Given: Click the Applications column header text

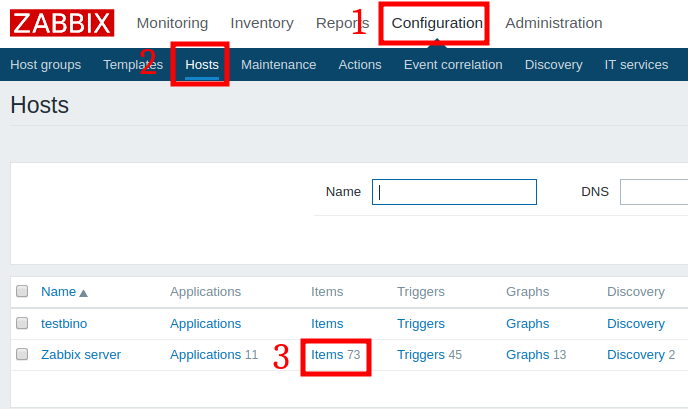Looking at the screenshot, I should [205, 292].
